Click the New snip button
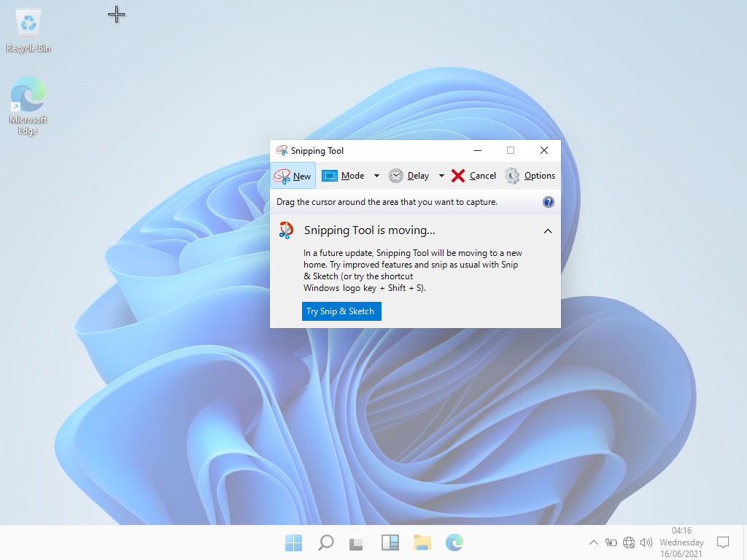747x560 pixels. pyautogui.click(x=293, y=176)
